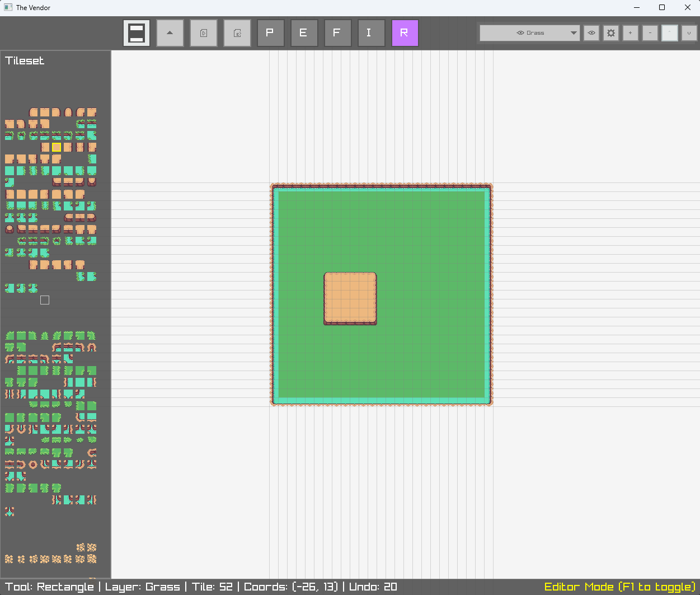The image size is (700, 595).
Task: Toggle the active purple R Rectangle tool
Action: tap(405, 33)
